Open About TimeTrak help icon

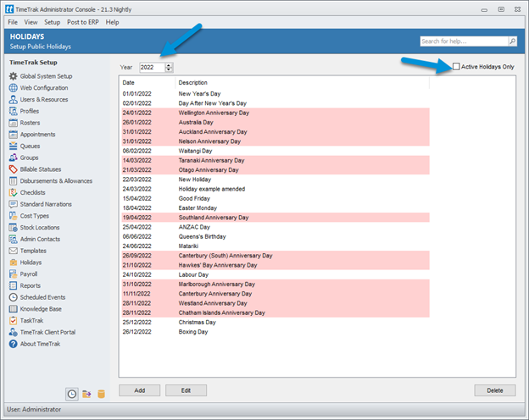point(13,344)
